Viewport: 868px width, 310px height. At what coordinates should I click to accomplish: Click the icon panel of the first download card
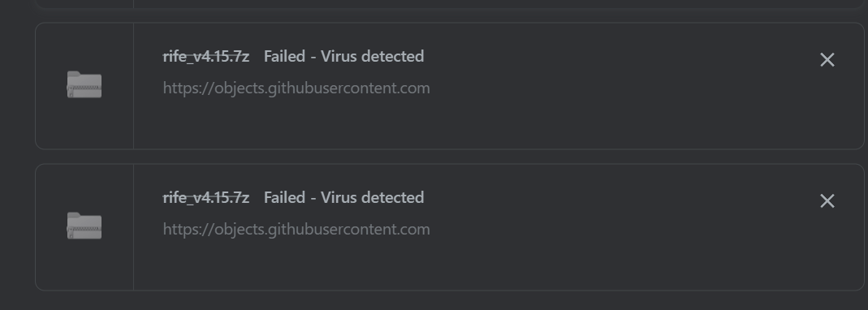[84, 86]
